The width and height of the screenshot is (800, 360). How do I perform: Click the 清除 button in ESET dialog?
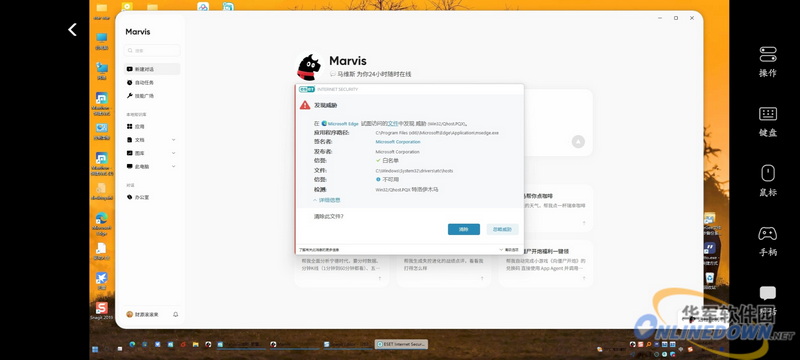pos(463,229)
